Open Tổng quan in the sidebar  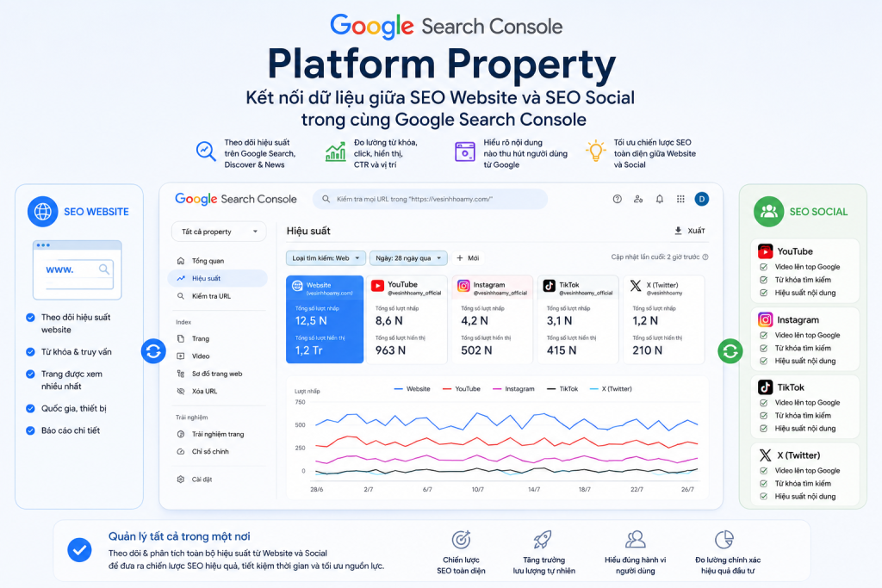coord(217,261)
